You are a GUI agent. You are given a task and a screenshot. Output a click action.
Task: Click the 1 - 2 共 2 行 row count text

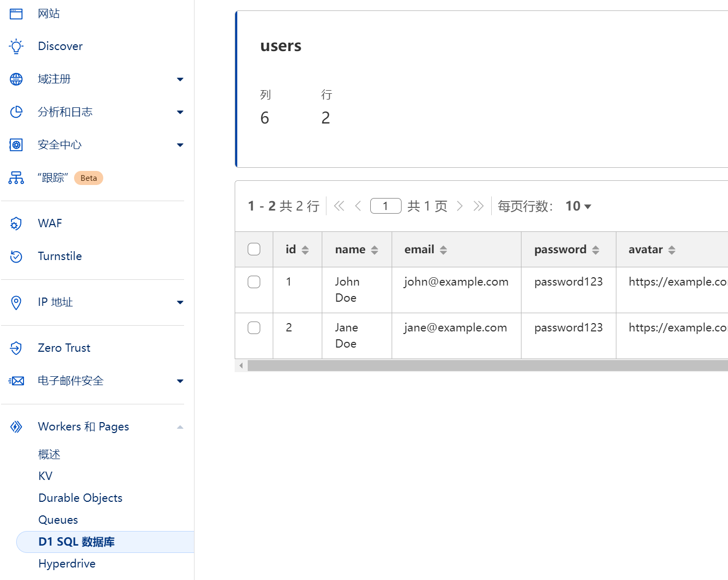(x=284, y=206)
